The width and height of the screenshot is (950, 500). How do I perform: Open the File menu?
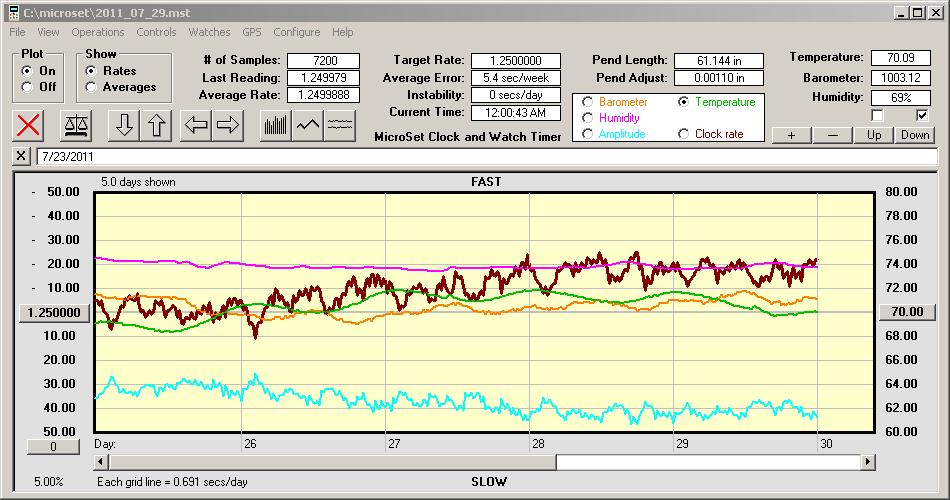(x=17, y=32)
